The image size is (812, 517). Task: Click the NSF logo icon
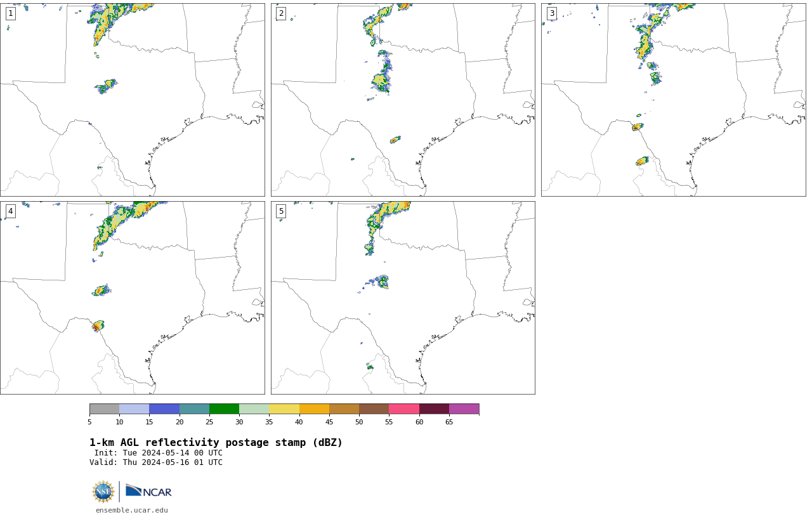click(103, 492)
